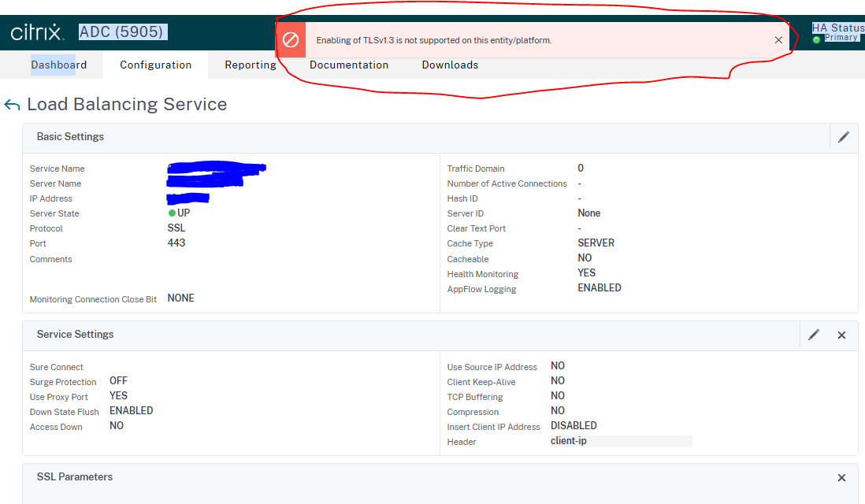The height and width of the screenshot is (504, 865).
Task: Open the Dashboard tab
Action: [x=58, y=65]
